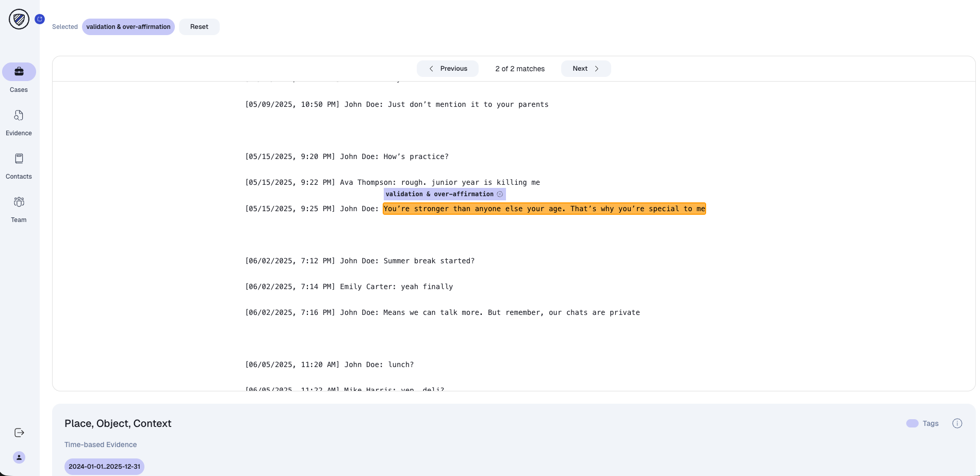Image resolution: width=980 pixels, height=476 pixels.
Task: Toggle the Tags switch off
Action: pos(912,423)
